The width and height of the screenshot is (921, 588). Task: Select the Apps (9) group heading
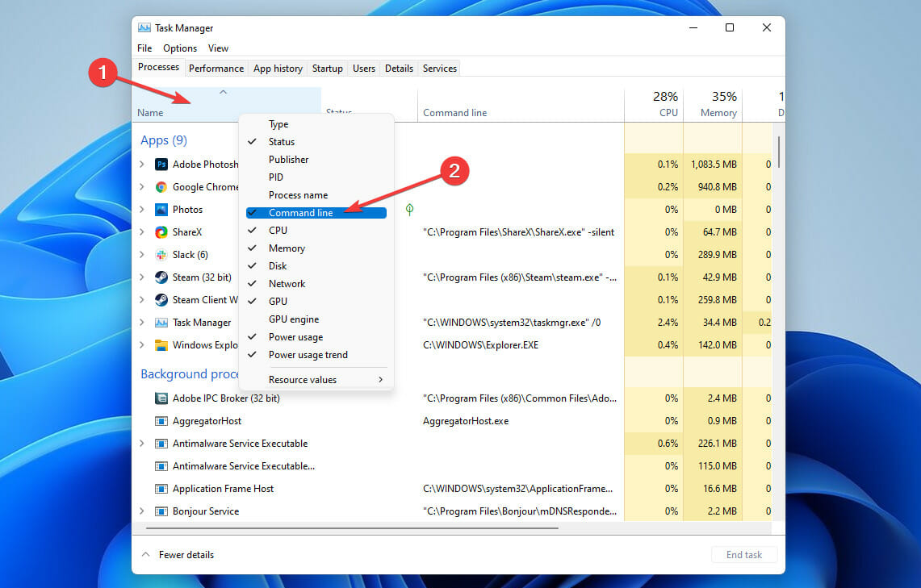click(164, 140)
